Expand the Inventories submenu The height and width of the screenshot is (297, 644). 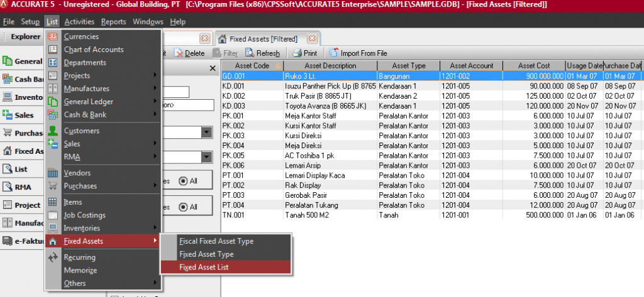click(155, 228)
